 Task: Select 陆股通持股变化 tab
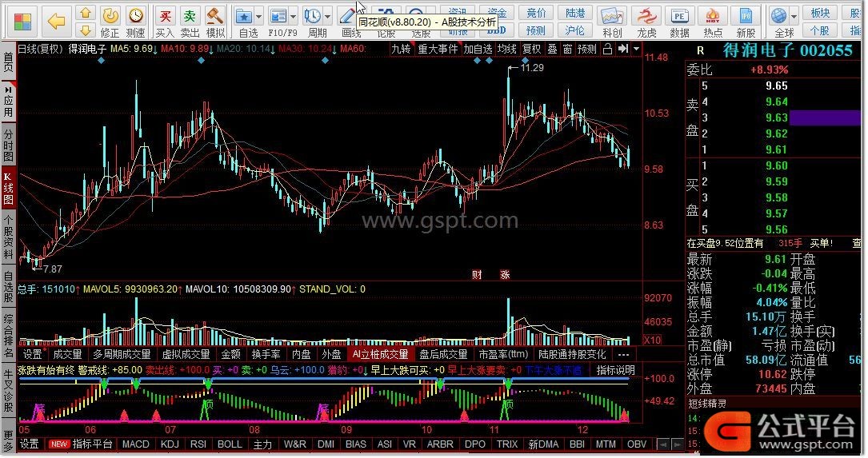click(x=573, y=355)
